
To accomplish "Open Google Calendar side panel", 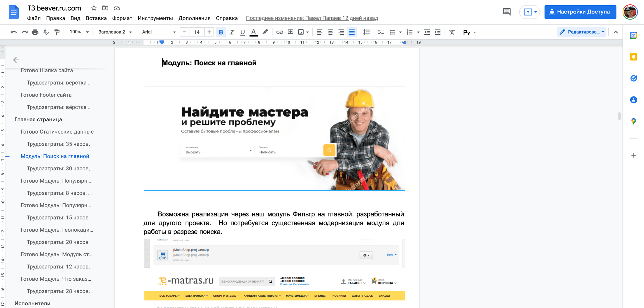I will (633, 36).
